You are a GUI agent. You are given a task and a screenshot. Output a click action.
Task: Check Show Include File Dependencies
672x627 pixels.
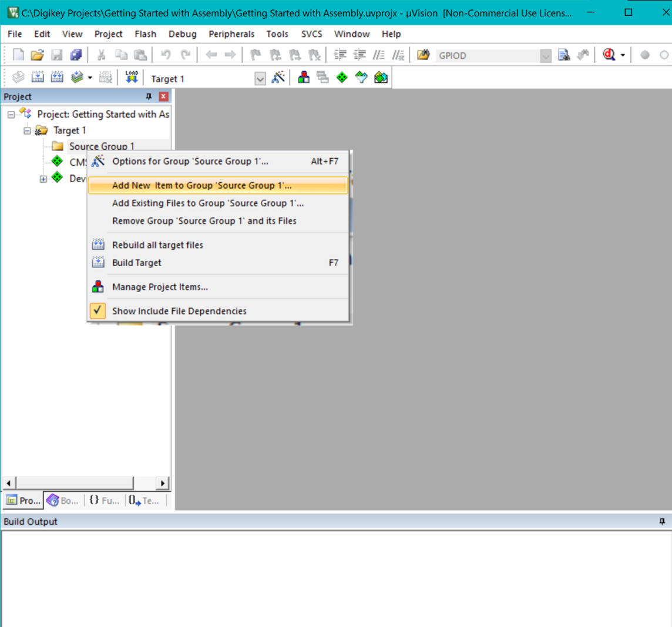point(179,311)
